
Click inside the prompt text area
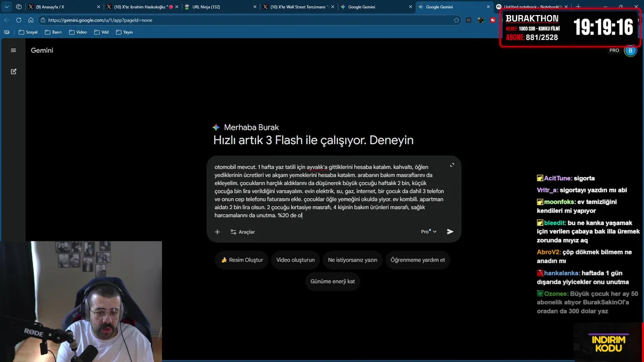coord(330,191)
